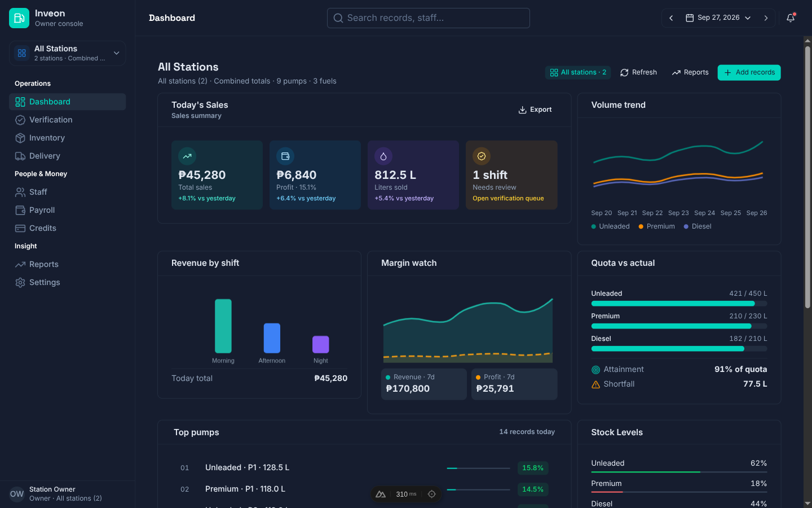Click the Premium stock level bar

pyautogui.click(x=679, y=492)
